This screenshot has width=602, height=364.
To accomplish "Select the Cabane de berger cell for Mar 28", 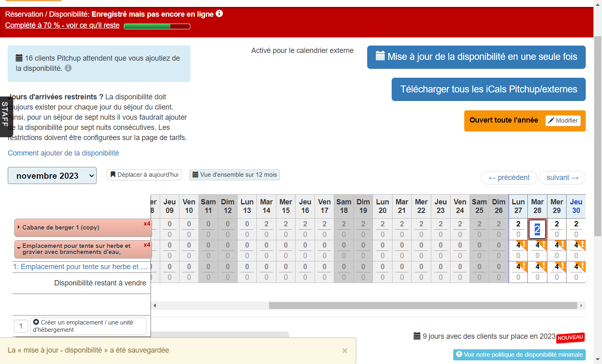I will (x=537, y=229).
